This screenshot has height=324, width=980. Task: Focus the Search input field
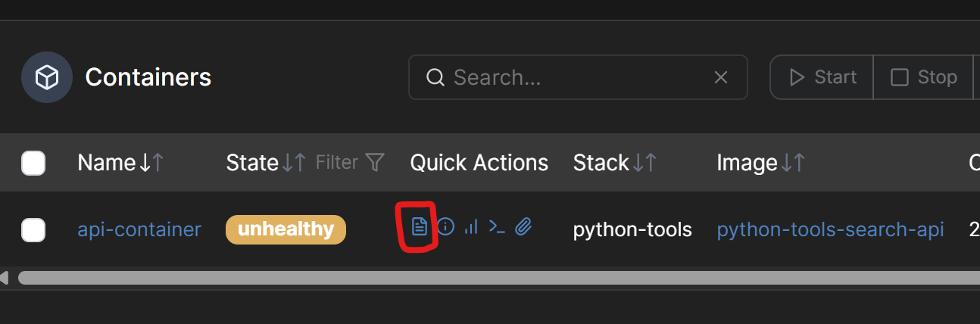(576, 77)
